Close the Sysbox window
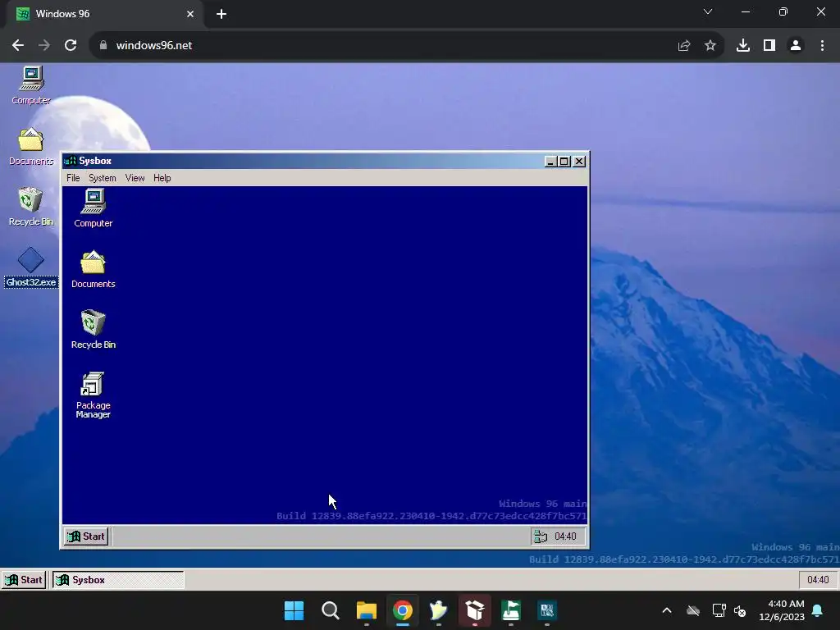840x630 pixels. 579,162
